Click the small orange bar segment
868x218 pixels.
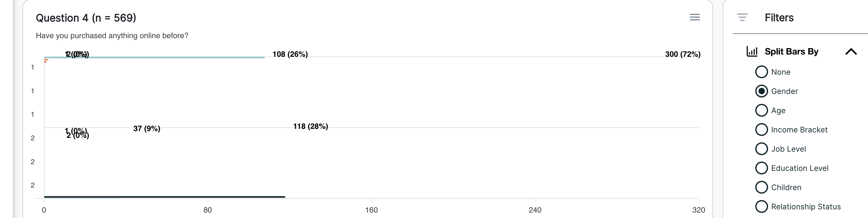[46, 60]
